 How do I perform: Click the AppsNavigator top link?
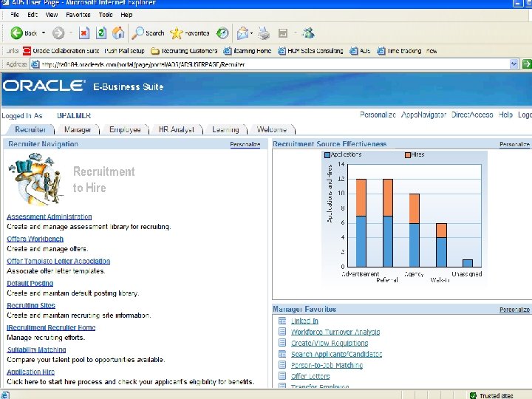click(423, 115)
